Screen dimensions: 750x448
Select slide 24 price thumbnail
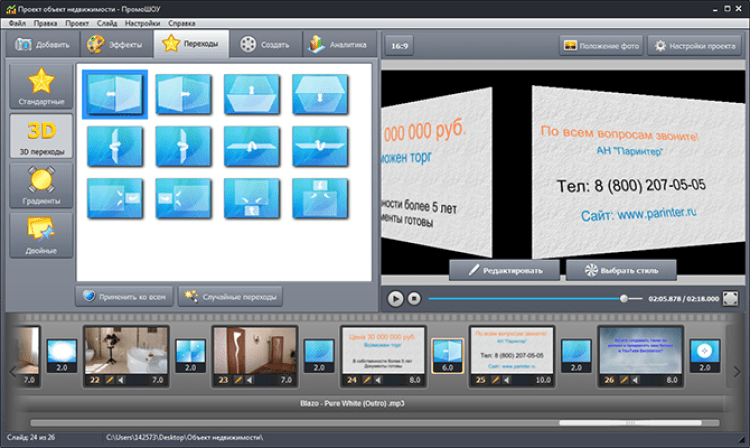(x=384, y=350)
